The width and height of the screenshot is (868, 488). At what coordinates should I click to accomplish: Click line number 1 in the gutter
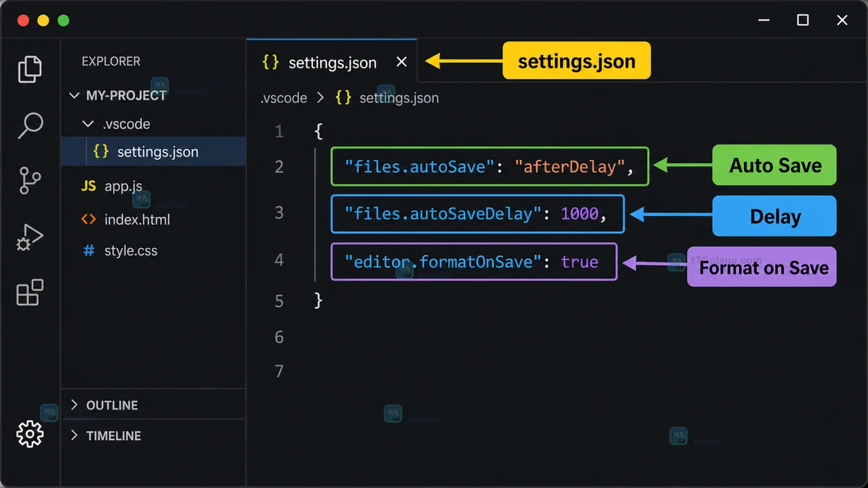[x=279, y=131]
